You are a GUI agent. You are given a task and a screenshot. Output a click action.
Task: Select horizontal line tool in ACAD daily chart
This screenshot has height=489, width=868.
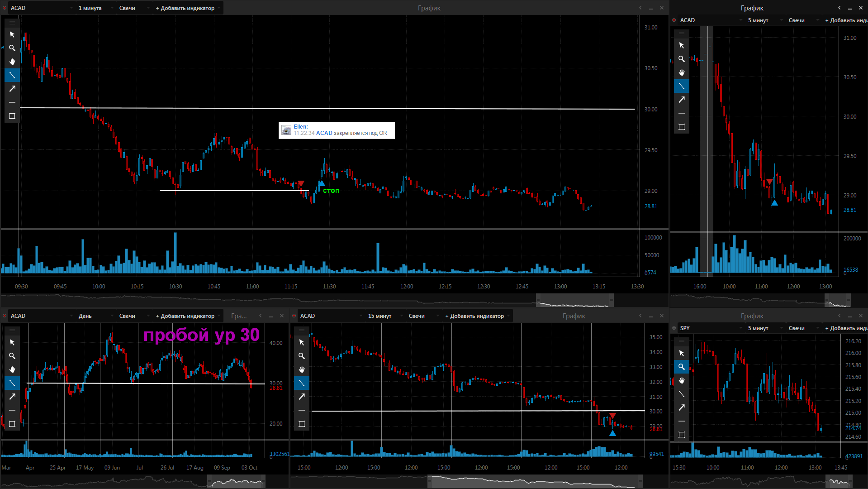pyautogui.click(x=12, y=410)
